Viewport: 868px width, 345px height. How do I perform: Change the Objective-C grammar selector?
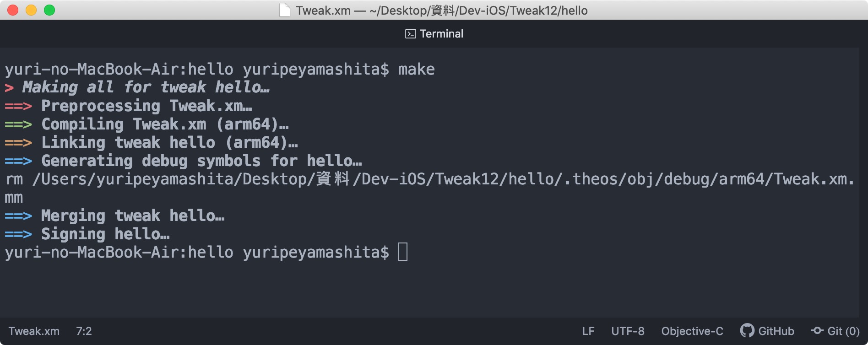coord(692,331)
